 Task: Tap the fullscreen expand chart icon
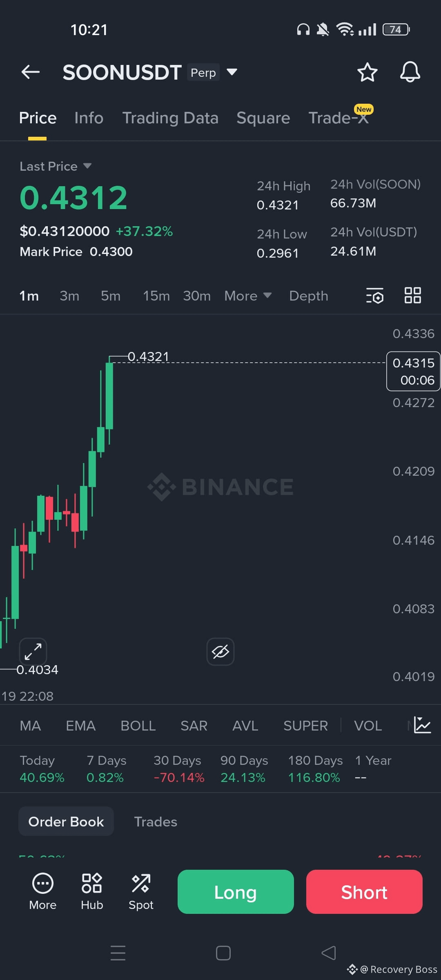tap(33, 652)
